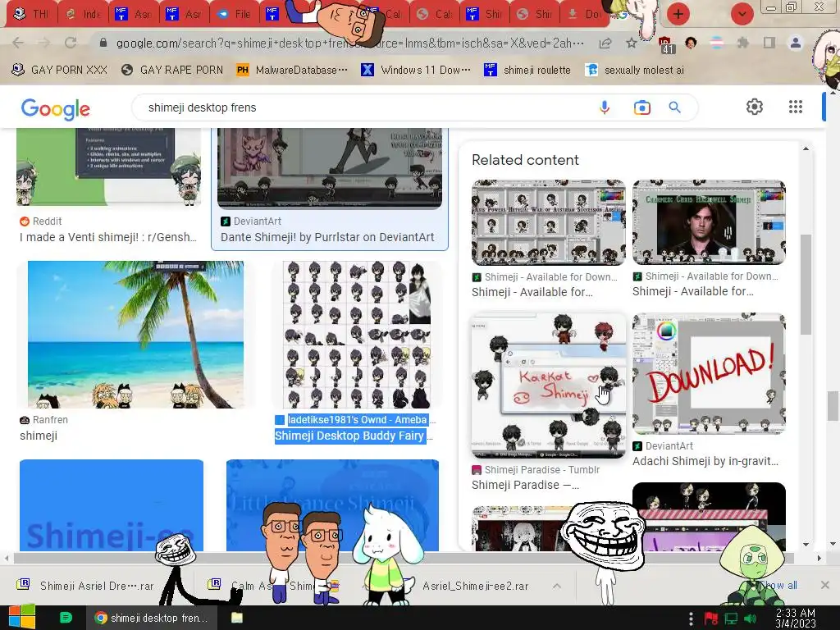Click "Show all" downloads
This screenshot has height=630, width=840.
point(778,586)
